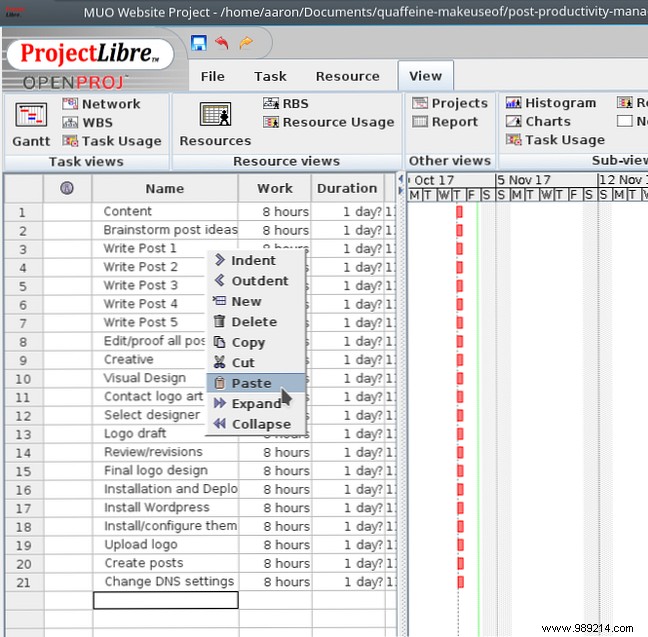Choose Delete from context menu
Image resolution: width=648 pixels, height=637 pixels.
pos(256,322)
